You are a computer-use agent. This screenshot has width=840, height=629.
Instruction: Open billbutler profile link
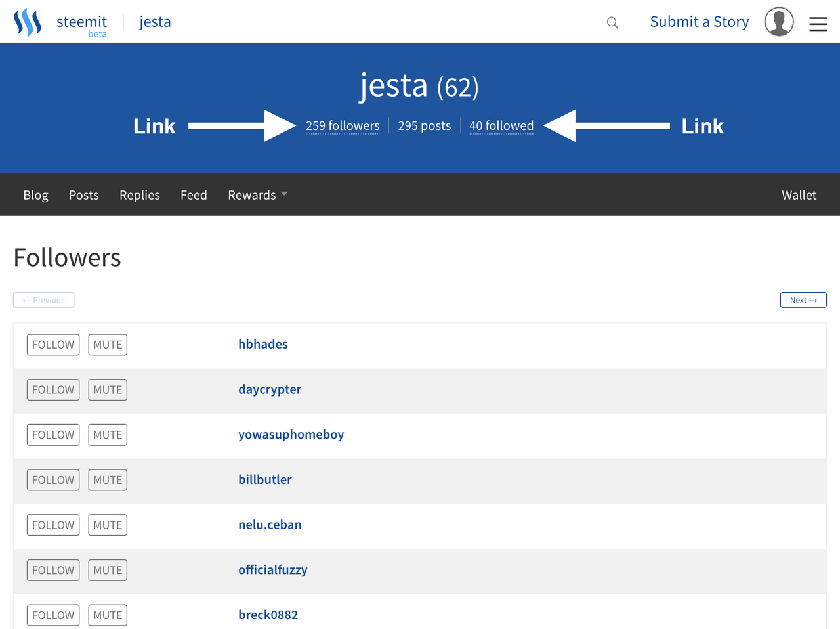(265, 479)
